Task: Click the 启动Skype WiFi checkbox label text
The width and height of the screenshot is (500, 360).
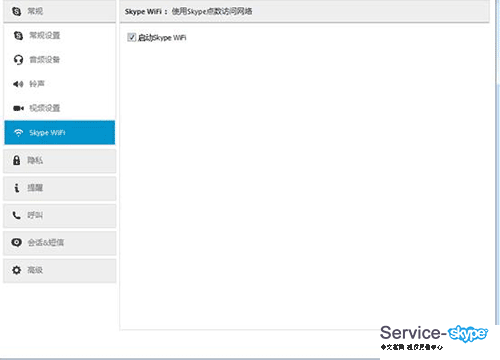Action: [162, 38]
